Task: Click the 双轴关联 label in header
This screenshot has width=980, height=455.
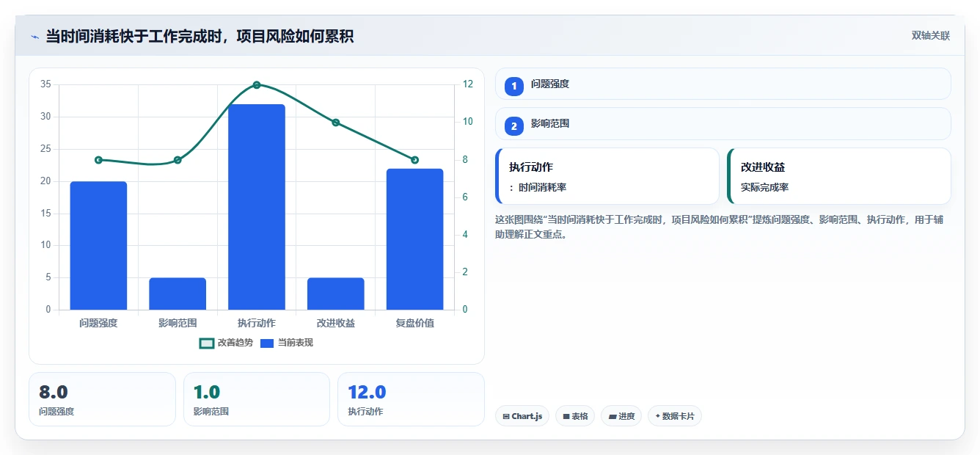Action: click(x=930, y=36)
